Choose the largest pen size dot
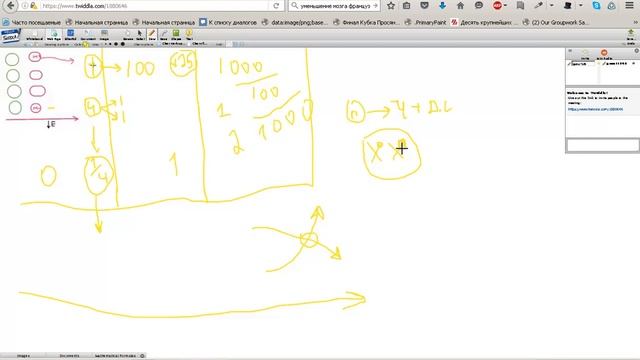The image size is (640, 360). click(x=122, y=44)
